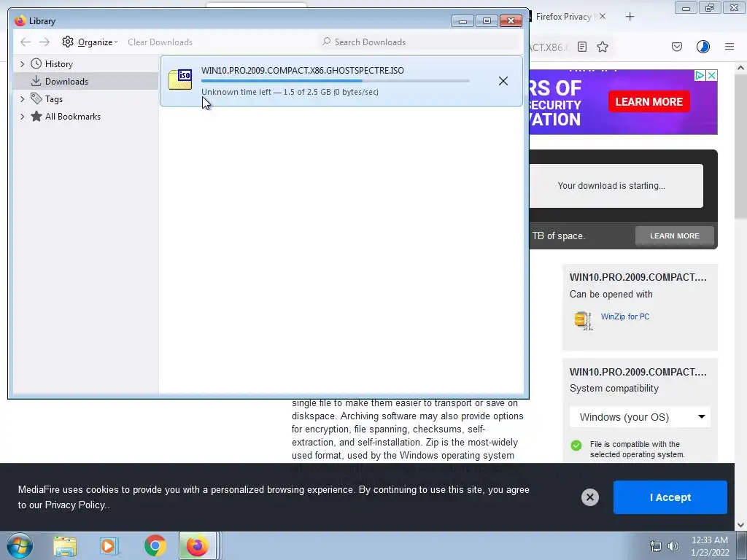Click the Library back arrow
Image resolution: width=747 pixels, height=560 pixels.
pos(26,42)
